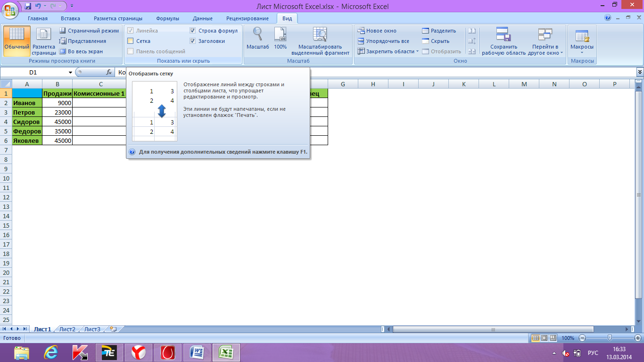Switch to Во весь экран mode
Screen dimensions: 644x362
tap(81, 51)
